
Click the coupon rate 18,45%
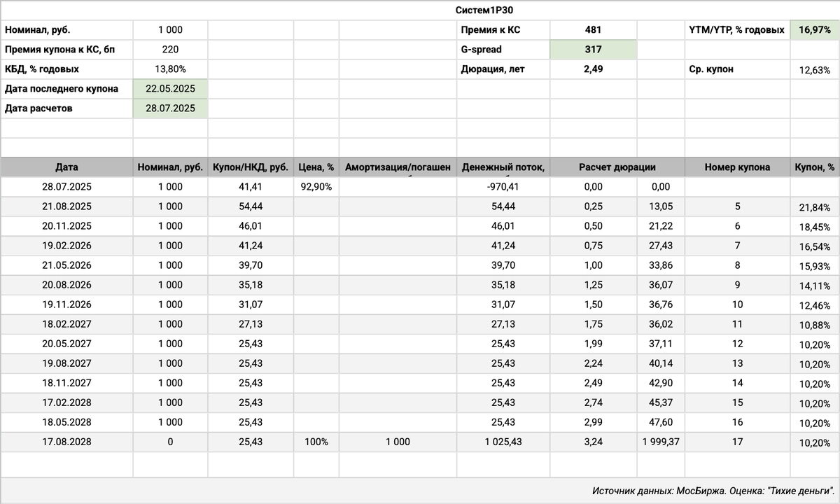click(x=815, y=227)
